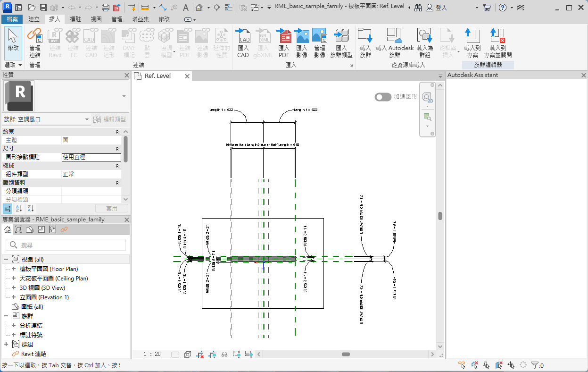The height and width of the screenshot is (372, 588).
Task: Click the 匯入 CAD icon
Action: click(243, 42)
